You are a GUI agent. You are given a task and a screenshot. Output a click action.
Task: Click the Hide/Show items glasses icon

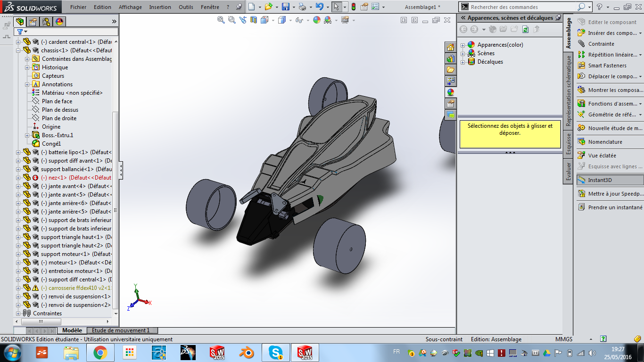click(x=298, y=20)
